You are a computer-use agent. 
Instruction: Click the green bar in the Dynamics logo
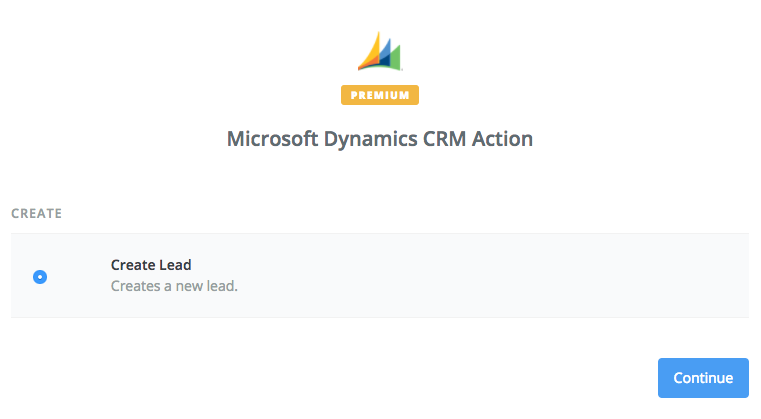click(395, 57)
